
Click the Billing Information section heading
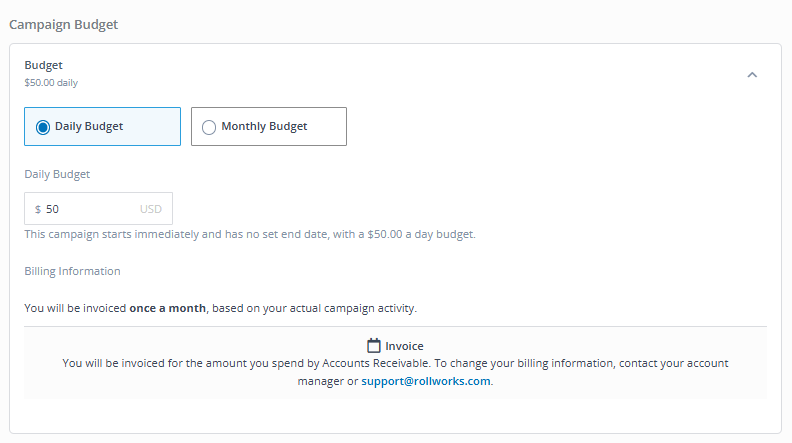tap(72, 271)
